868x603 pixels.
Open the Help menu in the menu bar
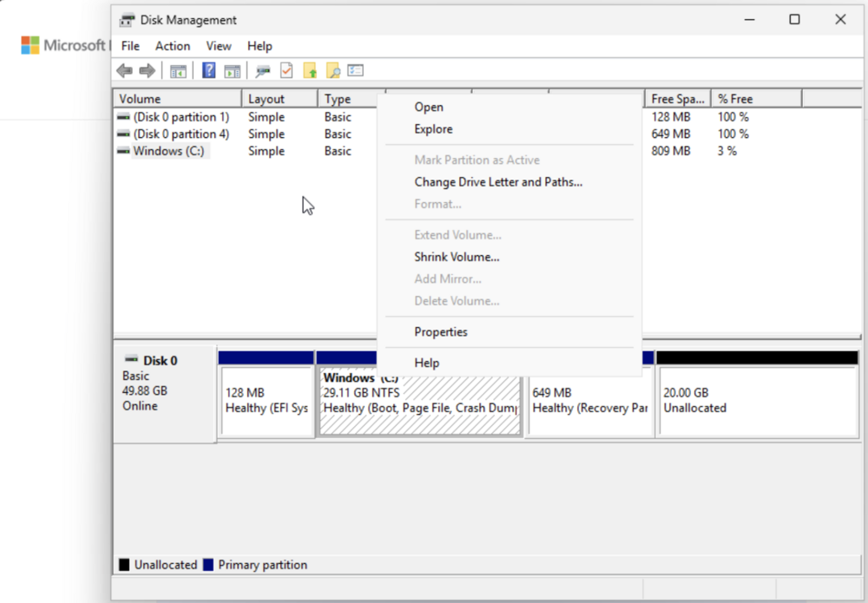click(x=259, y=46)
